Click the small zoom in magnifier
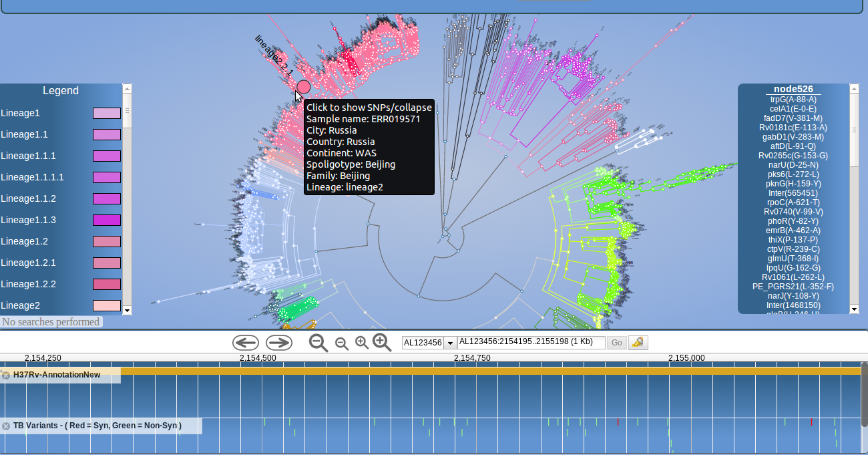 click(x=362, y=343)
